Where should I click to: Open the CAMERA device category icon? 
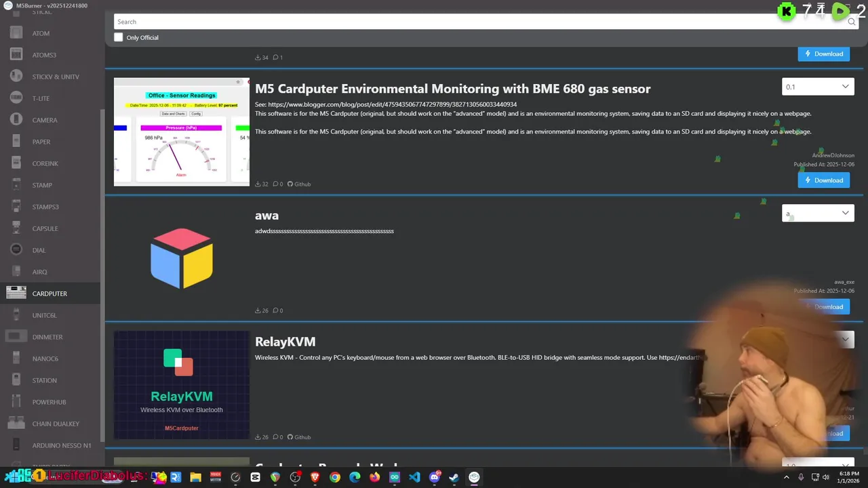[x=16, y=119]
